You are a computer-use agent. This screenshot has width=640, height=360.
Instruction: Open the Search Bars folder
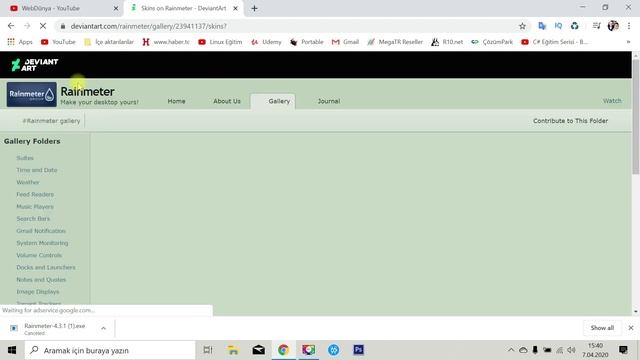click(33, 219)
